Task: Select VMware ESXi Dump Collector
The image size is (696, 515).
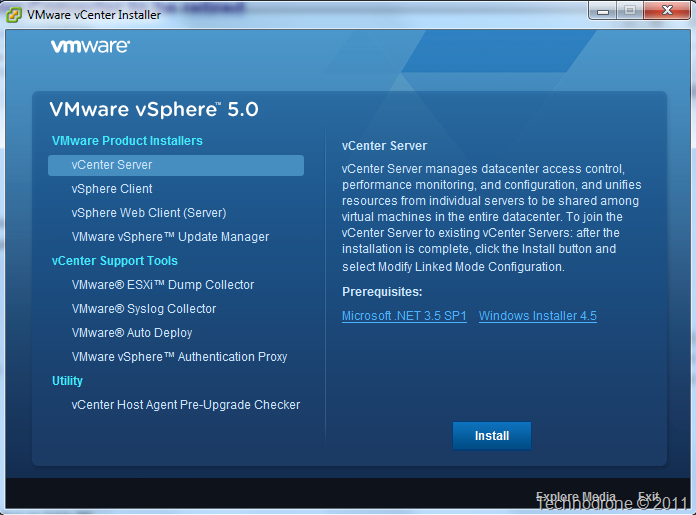Action: 163,285
